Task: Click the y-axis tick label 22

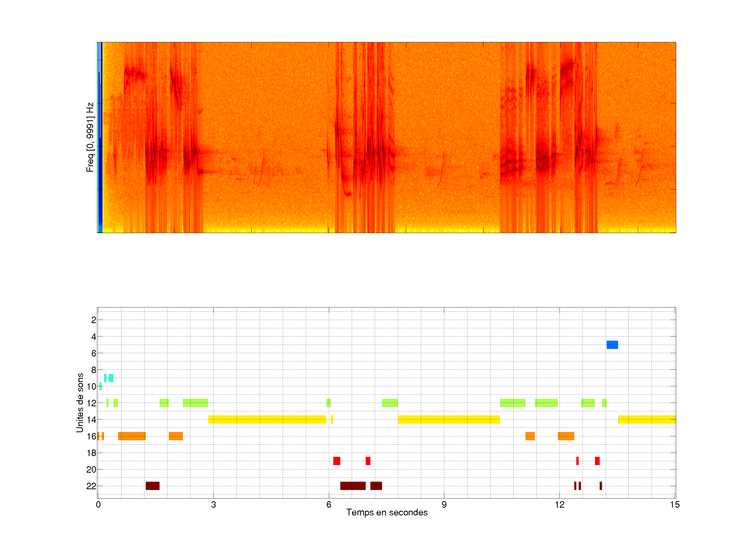Action: [91, 486]
